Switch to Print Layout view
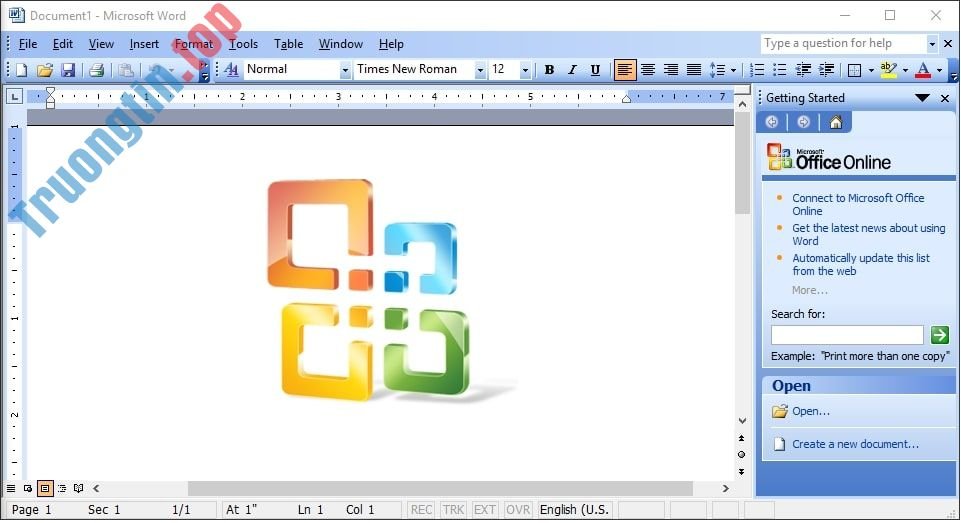The height and width of the screenshot is (523, 961). coord(45,489)
